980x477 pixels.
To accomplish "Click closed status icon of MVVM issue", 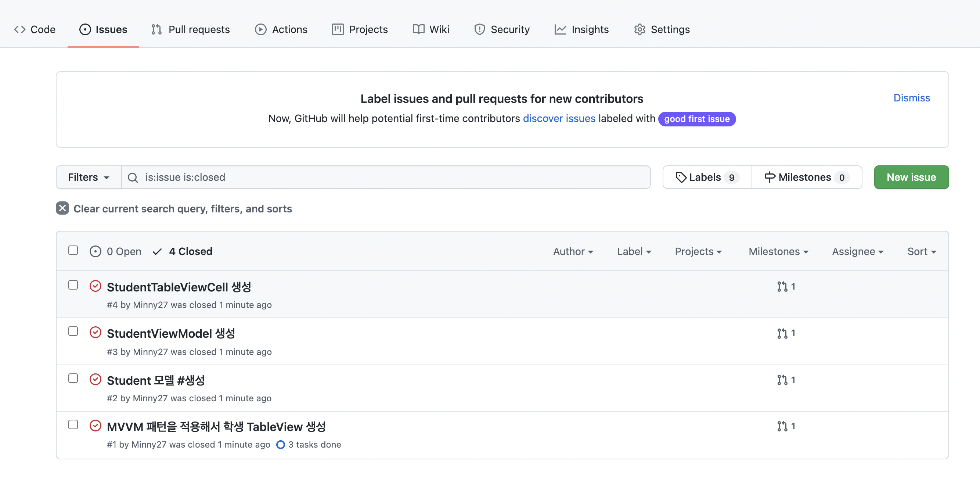I will (95, 426).
